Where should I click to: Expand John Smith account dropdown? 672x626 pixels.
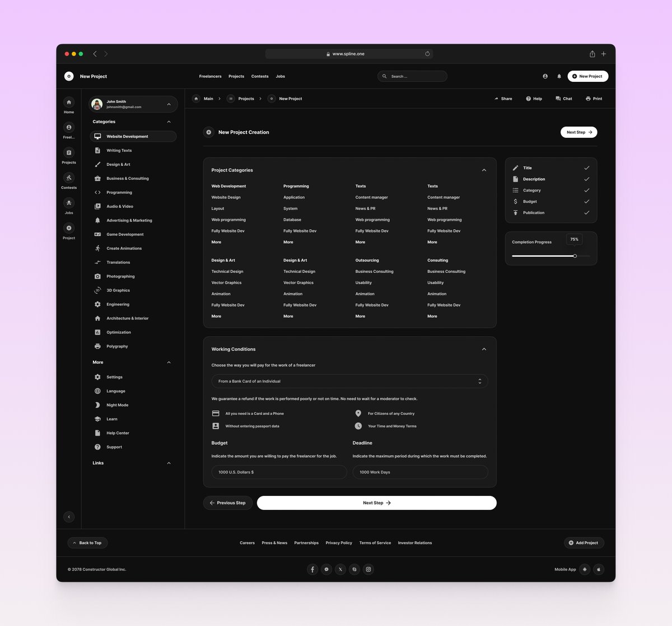click(169, 104)
